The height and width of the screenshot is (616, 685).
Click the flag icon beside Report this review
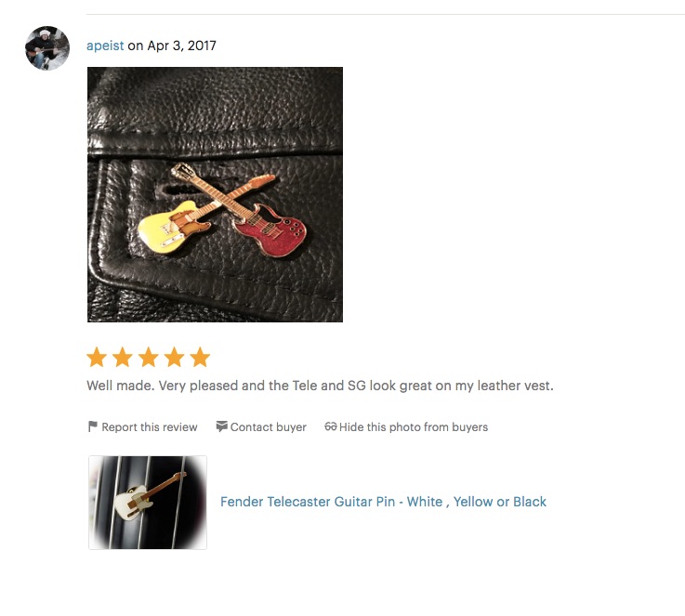click(92, 426)
